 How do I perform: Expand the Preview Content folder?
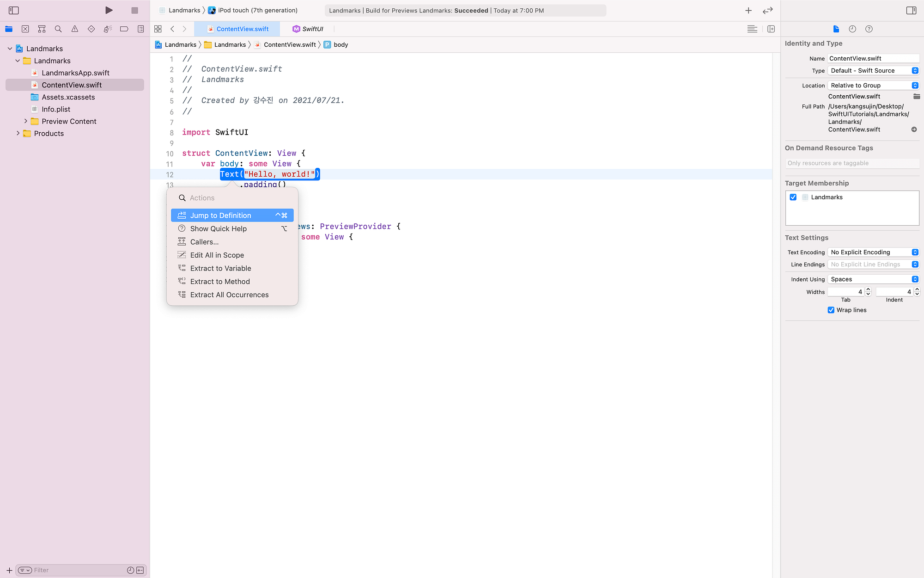[x=26, y=121]
